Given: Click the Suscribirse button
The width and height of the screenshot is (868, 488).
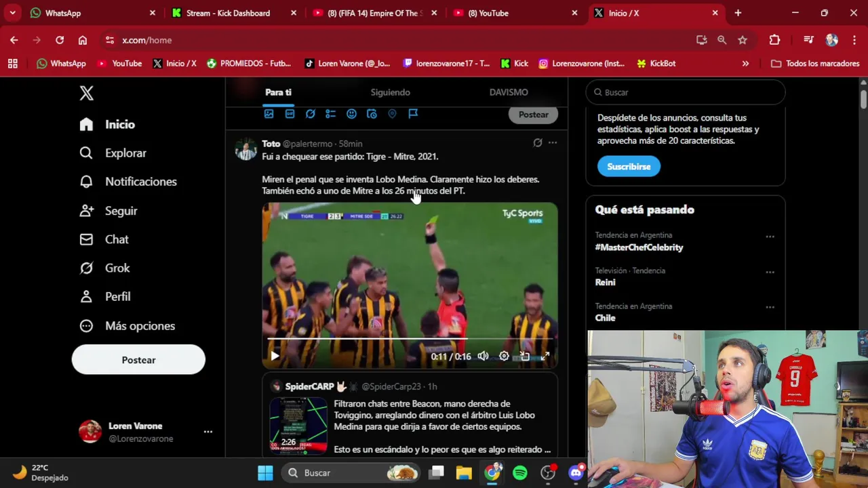Looking at the screenshot, I should 629,167.
